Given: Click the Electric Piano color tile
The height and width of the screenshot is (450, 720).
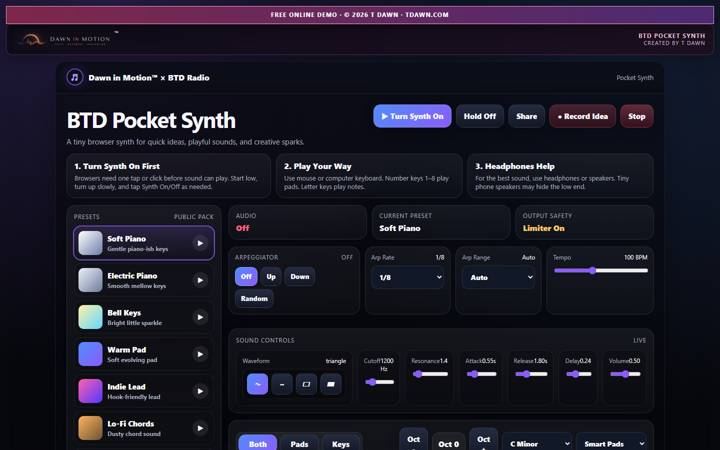Looking at the screenshot, I should 90,280.
